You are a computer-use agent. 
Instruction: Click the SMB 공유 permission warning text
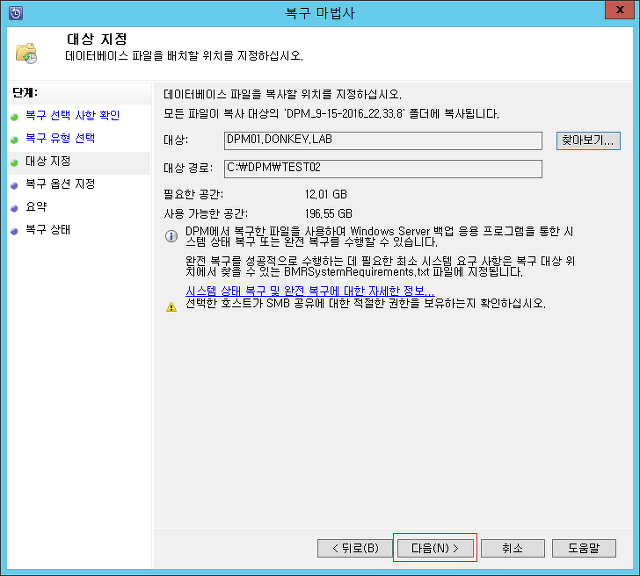click(365, 303)
